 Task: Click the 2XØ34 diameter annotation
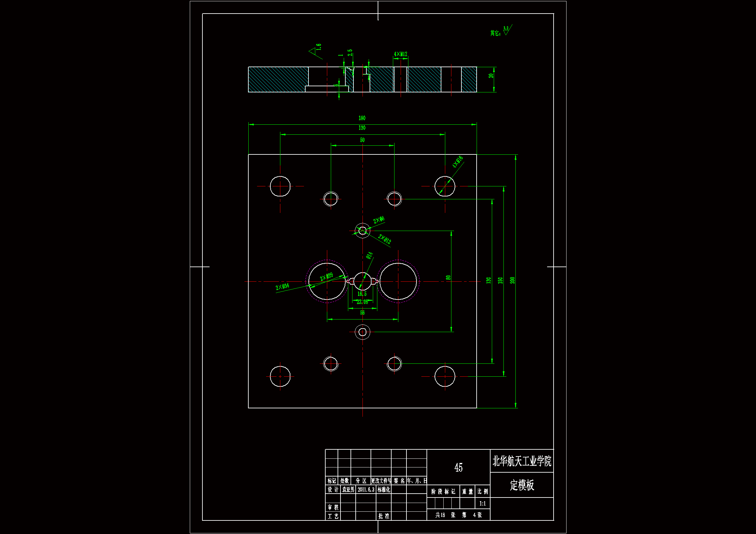tap(282, 287)
